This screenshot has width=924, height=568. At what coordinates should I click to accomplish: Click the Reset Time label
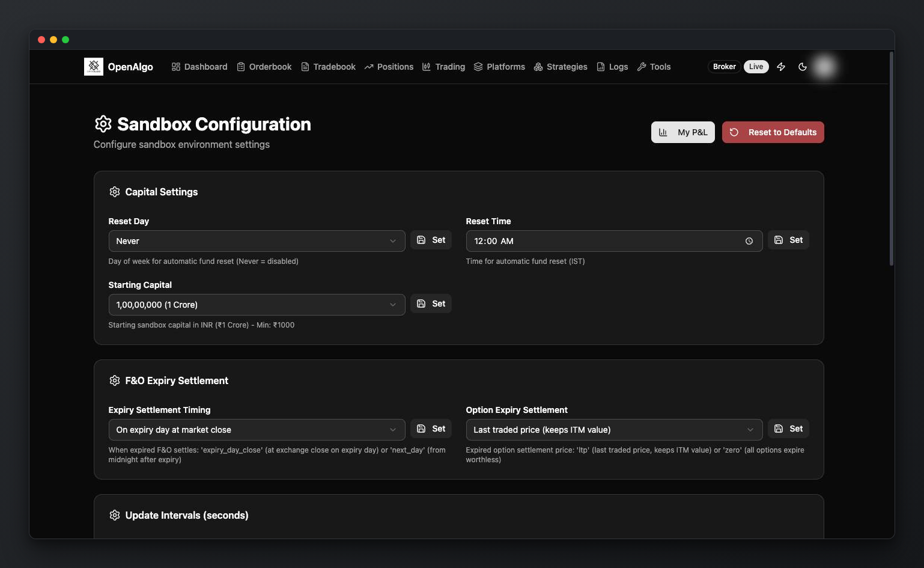tap(488, 221)
